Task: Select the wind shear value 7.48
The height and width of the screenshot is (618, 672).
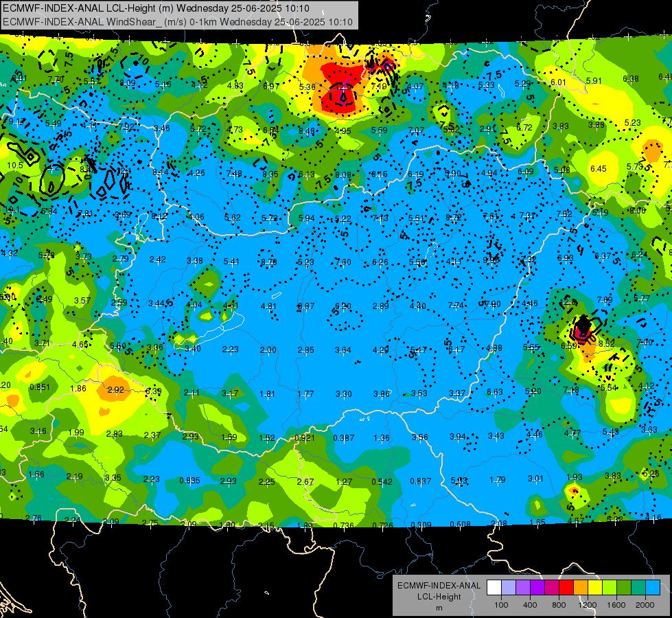Action: (x=233, y=173)
